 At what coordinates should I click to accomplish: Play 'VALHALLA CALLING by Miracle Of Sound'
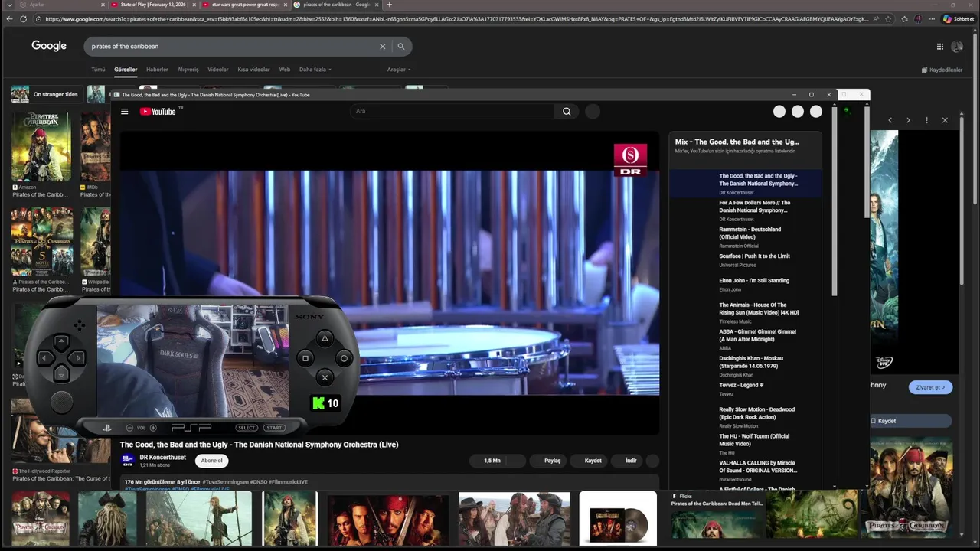coord(744,471)
